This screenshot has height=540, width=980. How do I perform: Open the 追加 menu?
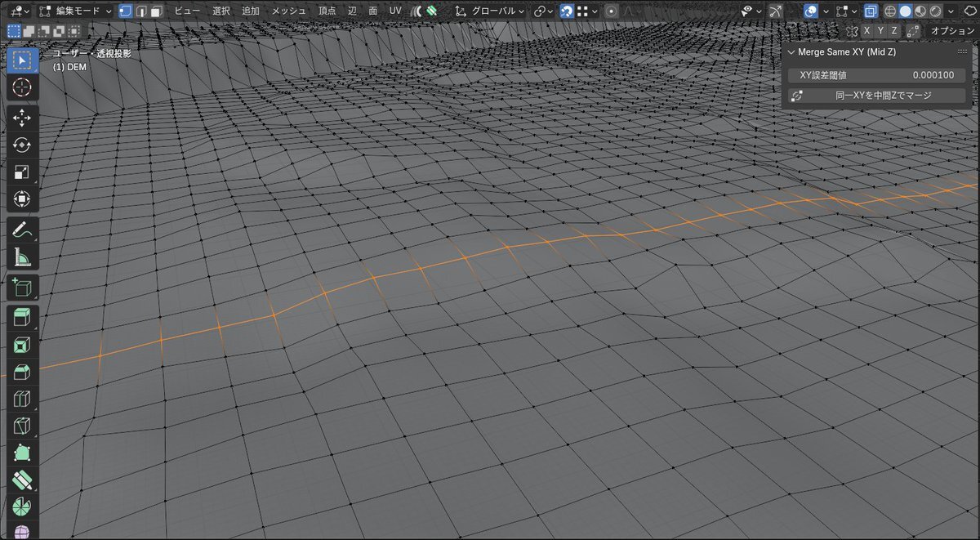(251, 11)
